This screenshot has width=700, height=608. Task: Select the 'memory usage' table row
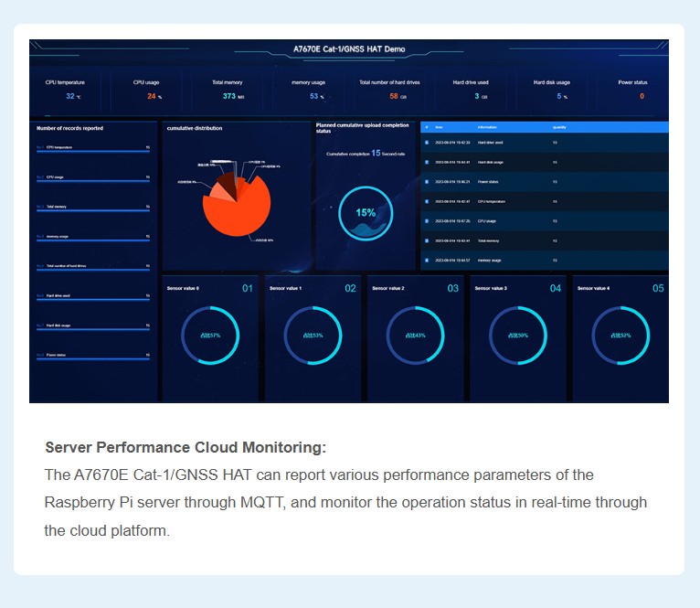(545, 261)
